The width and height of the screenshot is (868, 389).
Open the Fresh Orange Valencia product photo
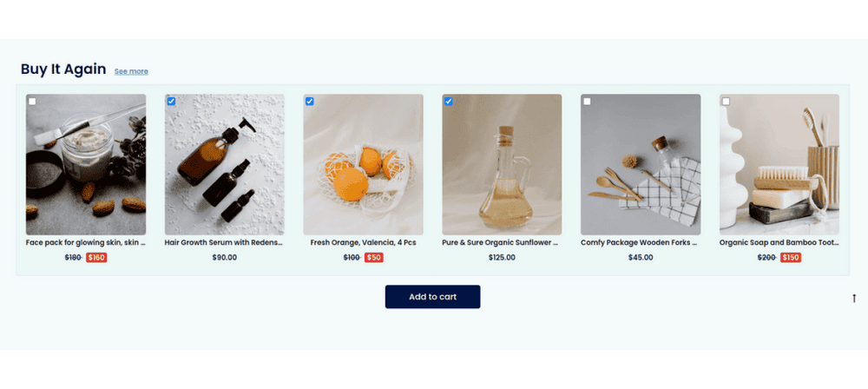(363, 165)
